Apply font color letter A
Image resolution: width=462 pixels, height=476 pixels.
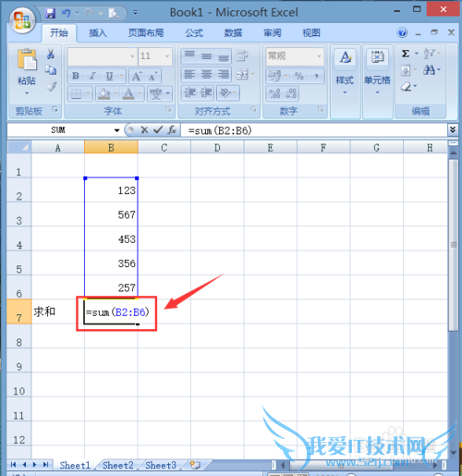pos(128,93)
